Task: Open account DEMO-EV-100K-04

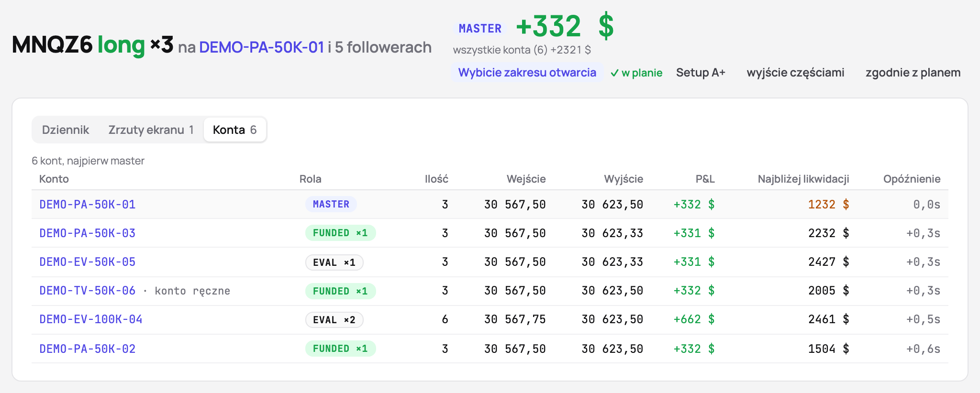Action: point(91,319)
